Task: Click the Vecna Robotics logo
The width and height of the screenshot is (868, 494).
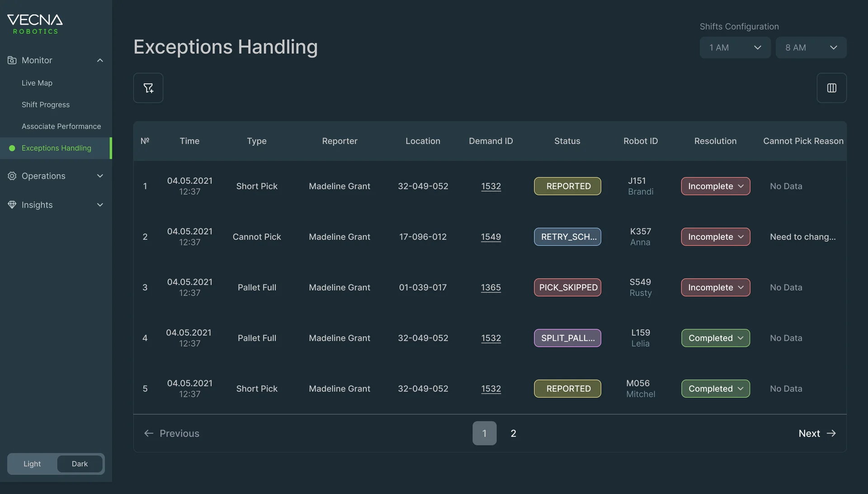Action: pos(35,24)
